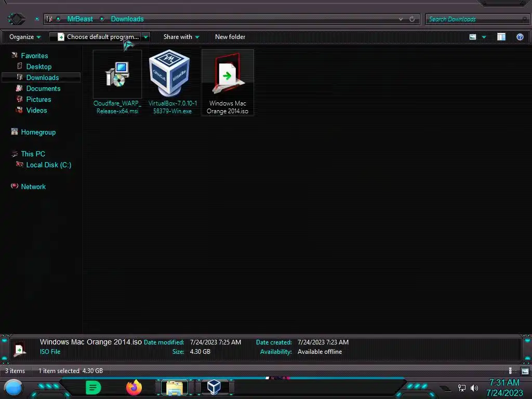Click File Explorer taskbar icon

(x=175, y=388)
